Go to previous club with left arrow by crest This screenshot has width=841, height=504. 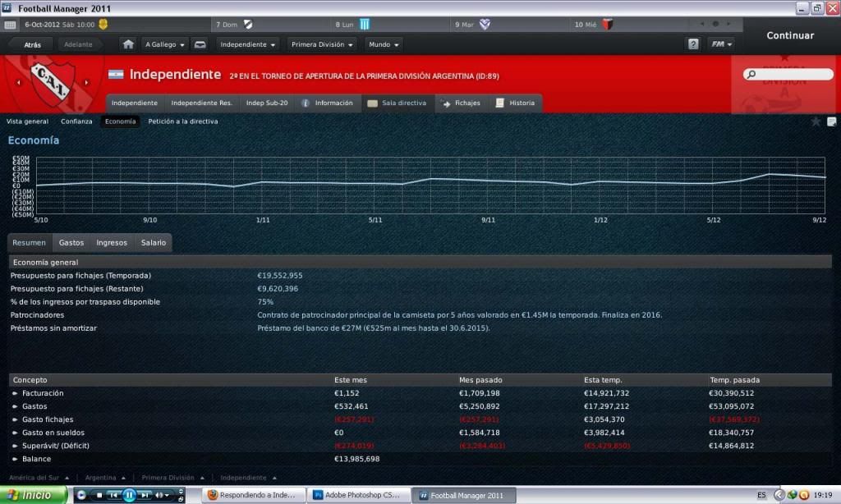(19, 83)
